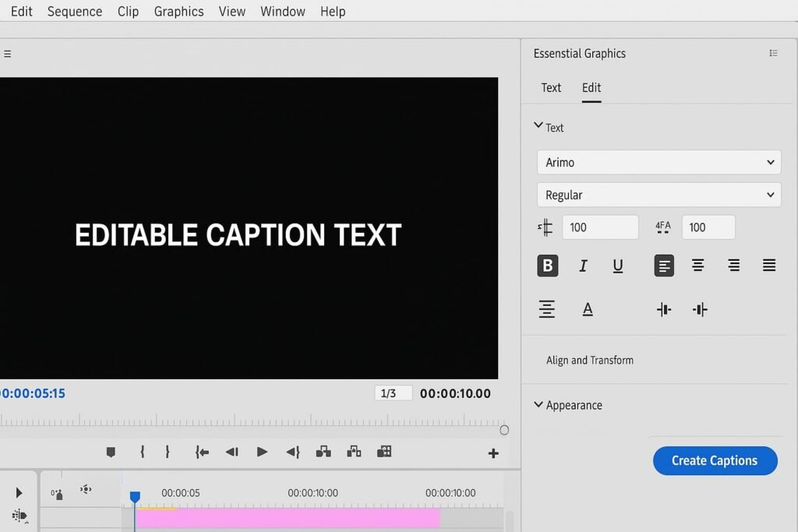
Task: Open the Essential Graphics panel menu icon
Action: pyautogui.click(x=773, y=54)
